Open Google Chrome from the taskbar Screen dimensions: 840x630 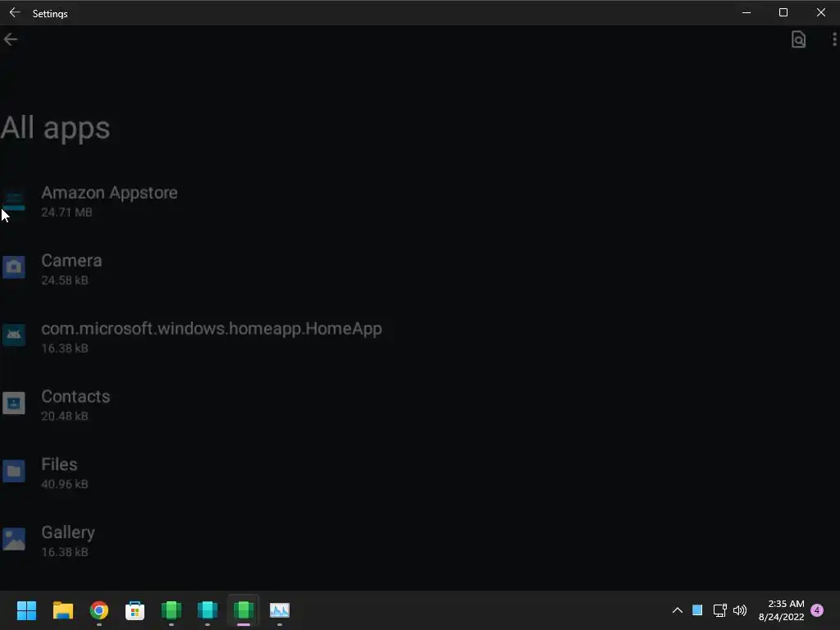click(99, 610)
